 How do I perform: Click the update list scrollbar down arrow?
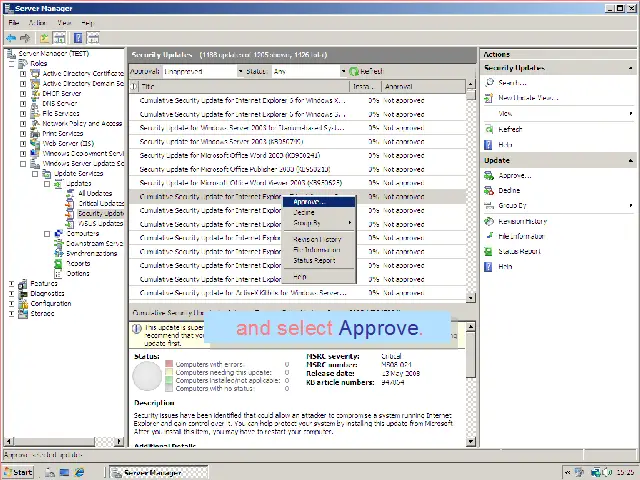(471, 298)
